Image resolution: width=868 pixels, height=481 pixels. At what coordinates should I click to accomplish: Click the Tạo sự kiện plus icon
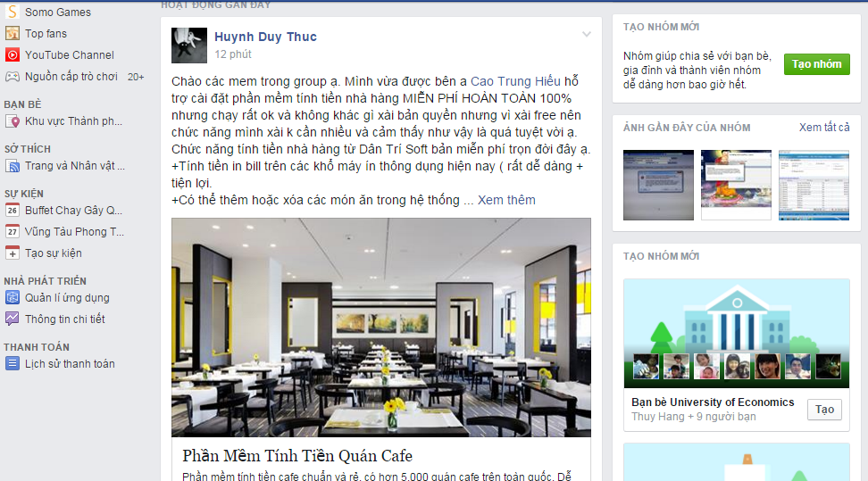[x=13, y=253]
